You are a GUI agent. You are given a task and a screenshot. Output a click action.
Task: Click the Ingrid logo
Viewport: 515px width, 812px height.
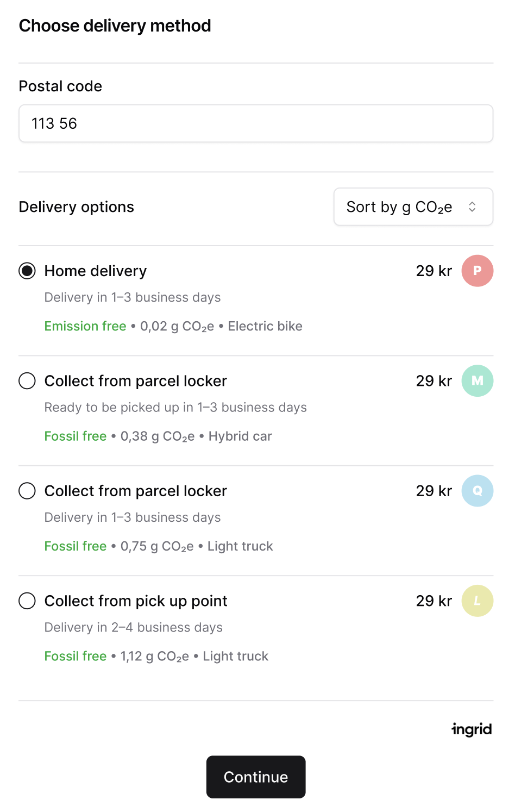point(472,729)
